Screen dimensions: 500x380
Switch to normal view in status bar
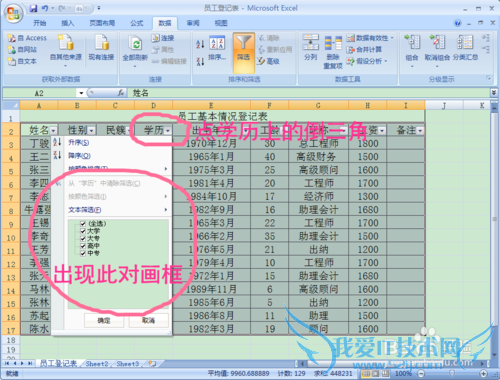pyautogui.click(x=366, y=373)
